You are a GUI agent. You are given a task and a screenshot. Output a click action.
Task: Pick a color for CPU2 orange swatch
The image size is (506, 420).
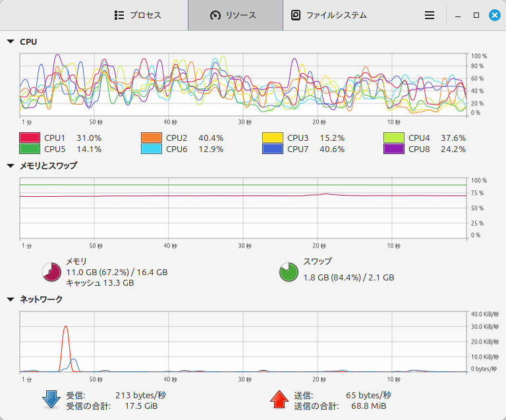(x=151, y=138)
